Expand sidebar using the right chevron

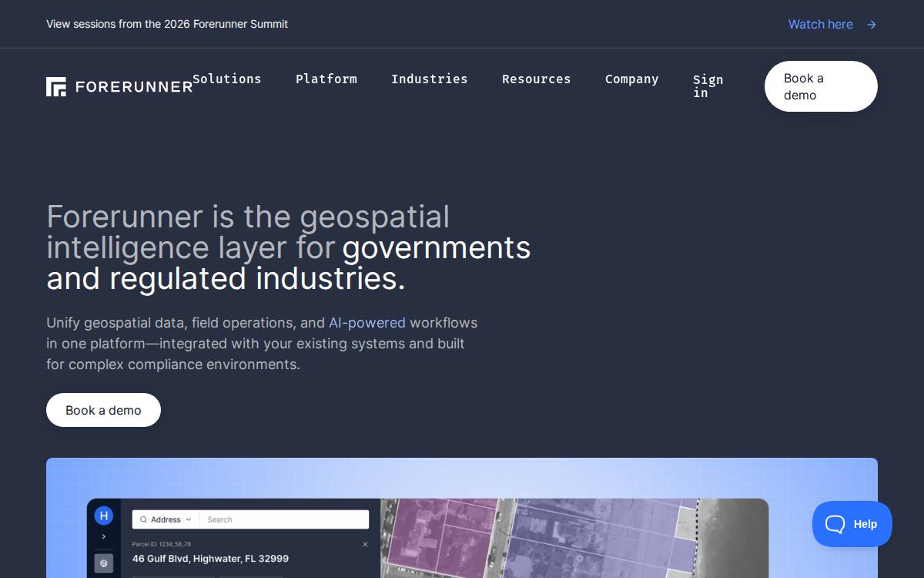(103, 536)
